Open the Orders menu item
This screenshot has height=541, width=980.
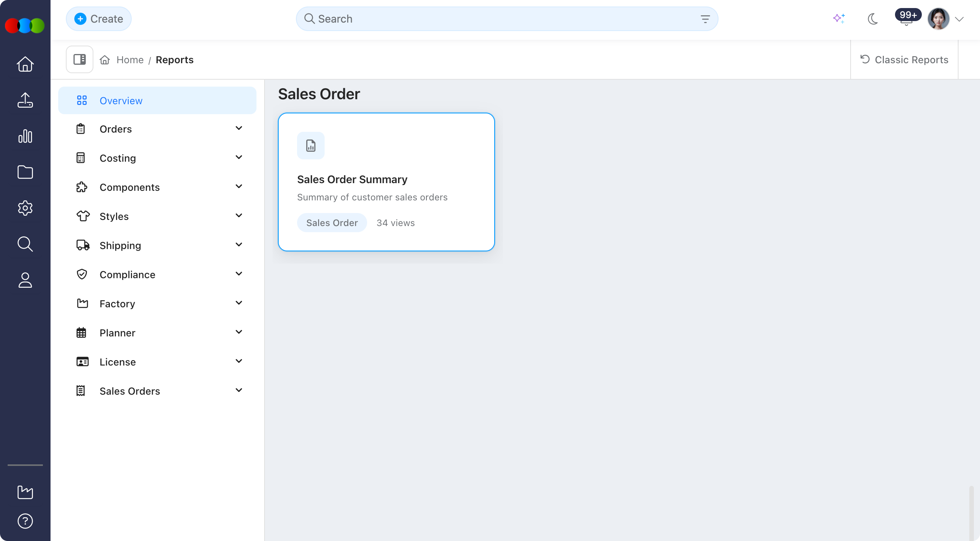157,129
